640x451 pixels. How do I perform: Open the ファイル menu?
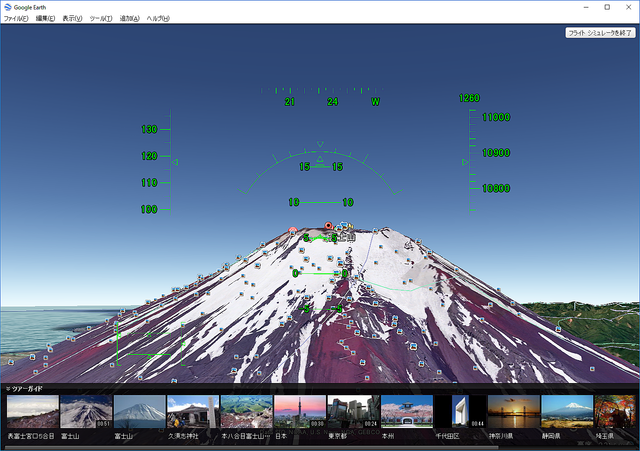pyautogui.click(x=16, y=18)
